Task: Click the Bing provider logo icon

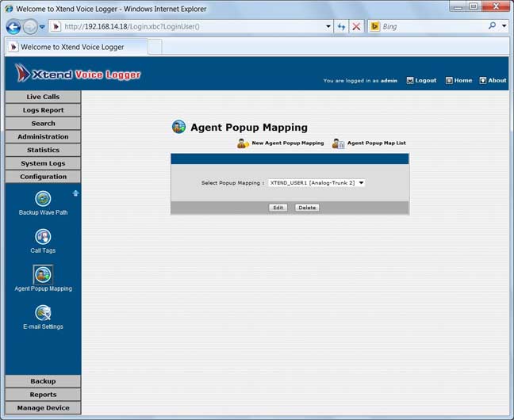Action: coord(374,26)
